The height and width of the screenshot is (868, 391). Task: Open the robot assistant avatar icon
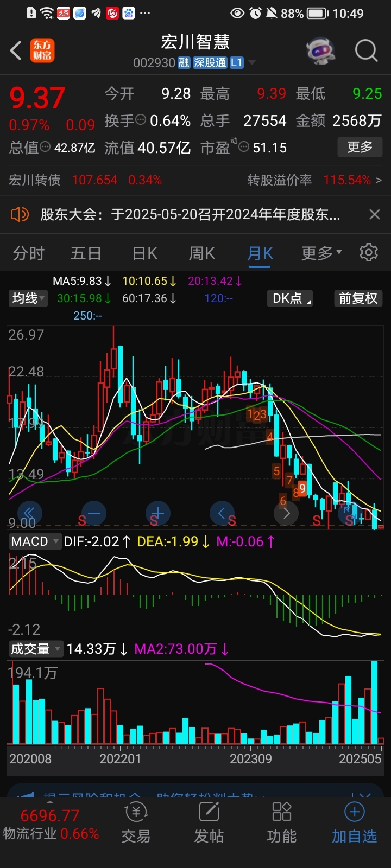click(x=321, y=51)
